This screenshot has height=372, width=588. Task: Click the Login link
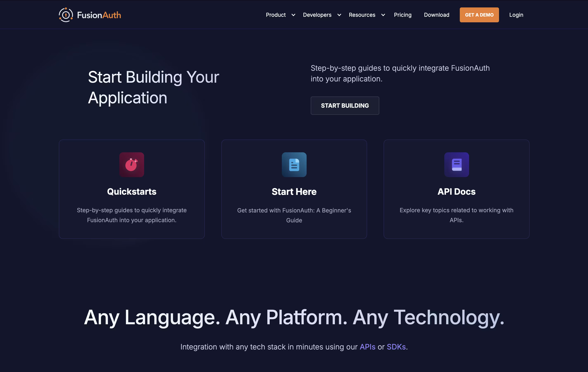pos(516,15)
